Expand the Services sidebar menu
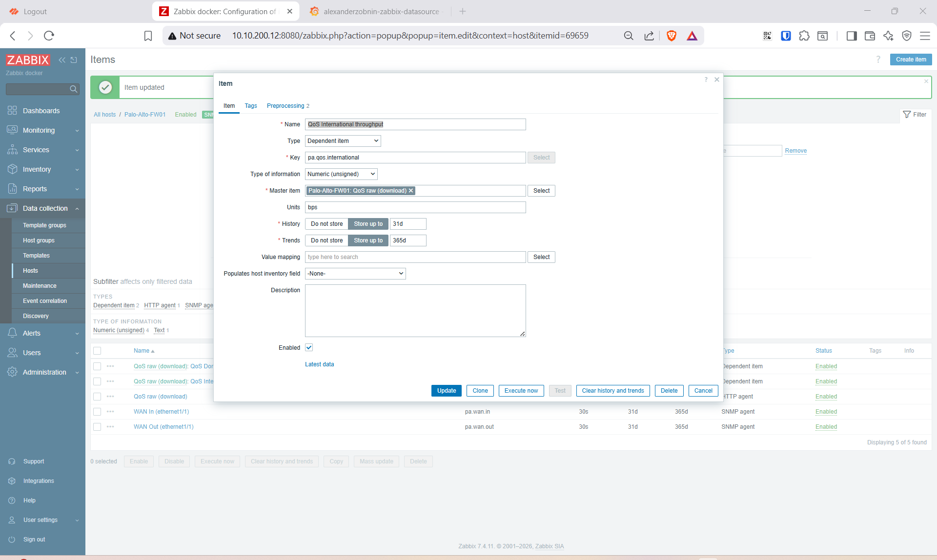Image resolution: width=937 pixels, height=560 pixels. (42, 150)
